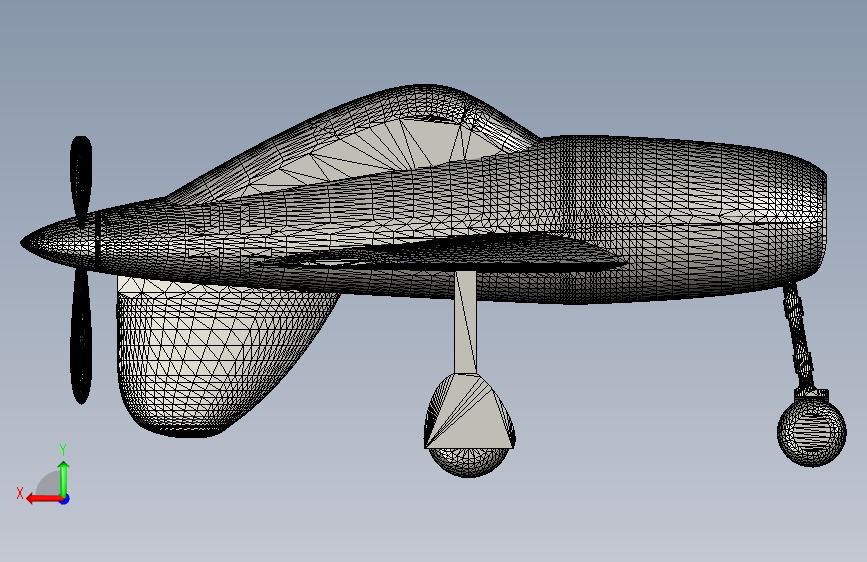
Task: Click the blue Z axis dot of the triad
Action: coord(65,499)
